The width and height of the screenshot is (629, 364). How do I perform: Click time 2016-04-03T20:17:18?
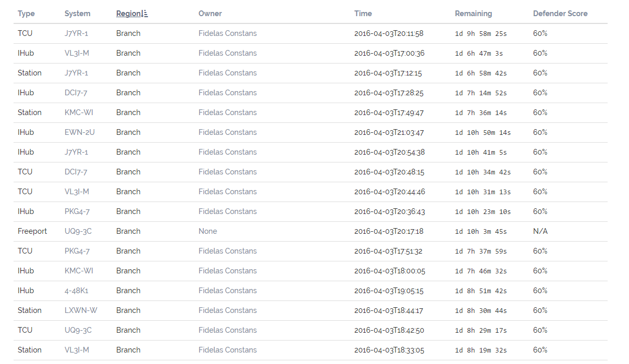388,231
